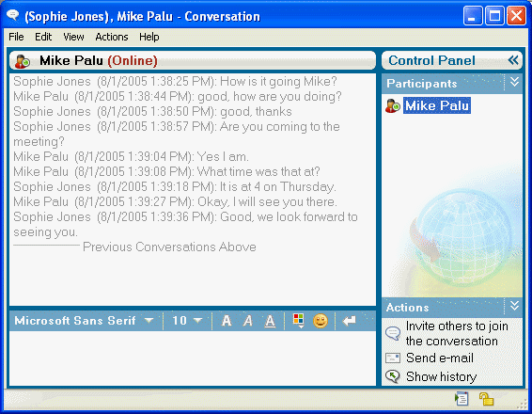Click the 'Previous Conversations Above' text
Image resolution: width=532 pixels, height=414 pixels.
pos(169,247)
